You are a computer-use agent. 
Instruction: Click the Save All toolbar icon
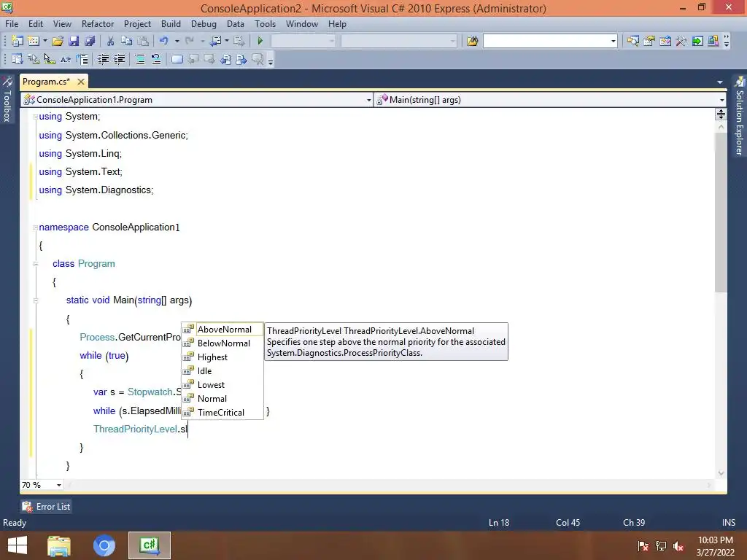[90, 41]
